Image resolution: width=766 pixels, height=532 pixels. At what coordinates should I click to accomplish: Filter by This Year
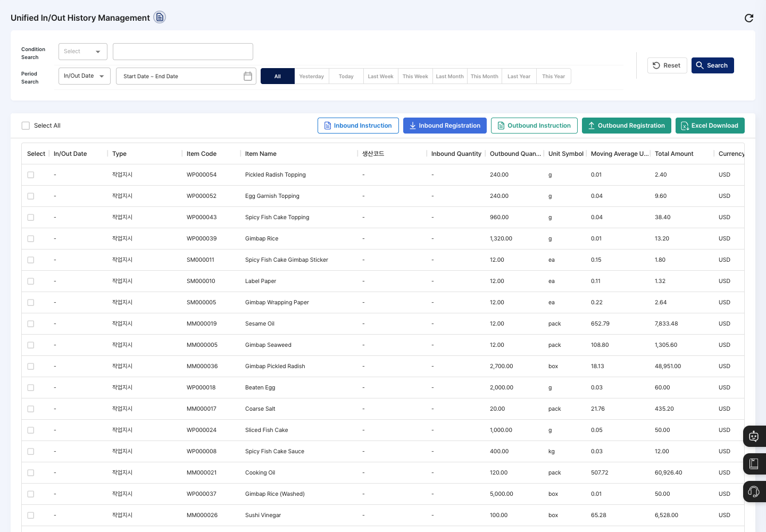(x=554, y=76)
